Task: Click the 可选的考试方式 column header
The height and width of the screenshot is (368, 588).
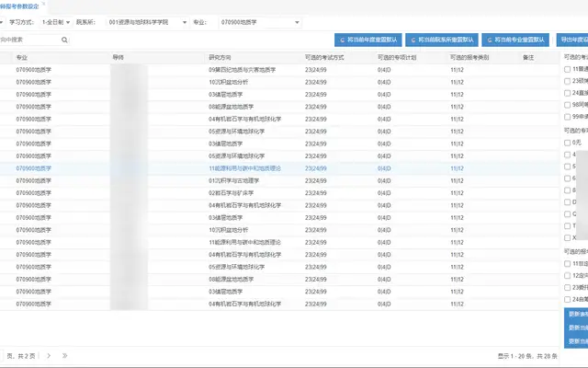Action: pyautogui.click(x=339, y=57)
